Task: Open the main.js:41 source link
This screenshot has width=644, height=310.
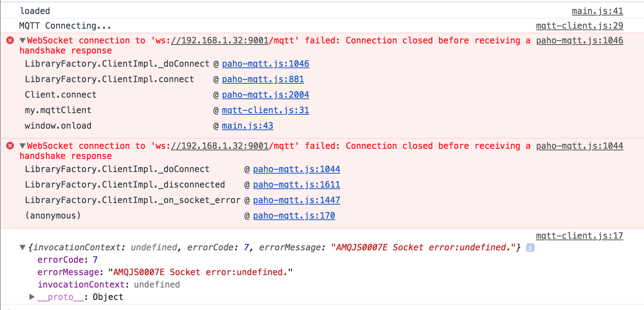Action: [597, 11]
